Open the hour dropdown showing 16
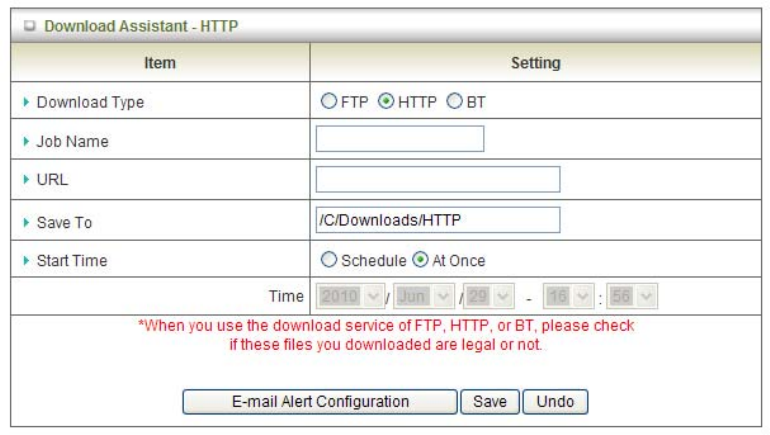 pyautogui.click(x=570, y=297)
